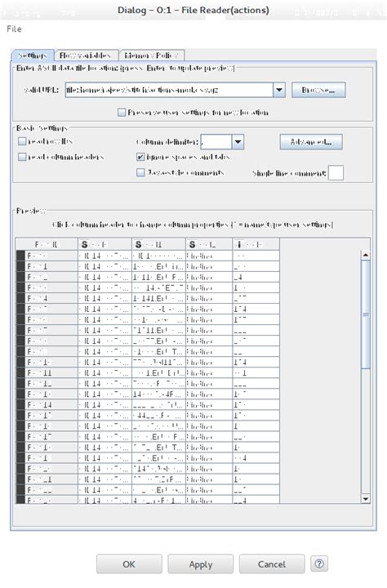Image resolution: width=387 pixels, height=588 pixels.
Task: Click the Row ID column header in preview
Action: (x=47, y=244)
